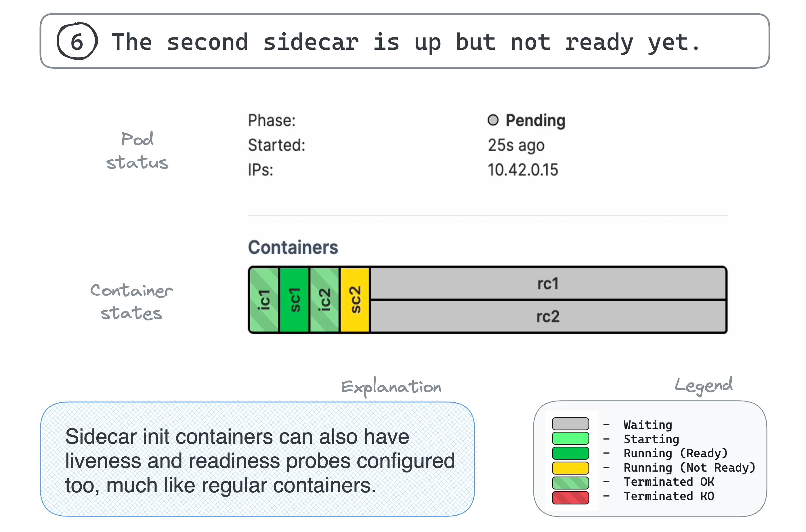
Task: Click the 10.42.0.15 IP address
Action: (x=523, y=170)
